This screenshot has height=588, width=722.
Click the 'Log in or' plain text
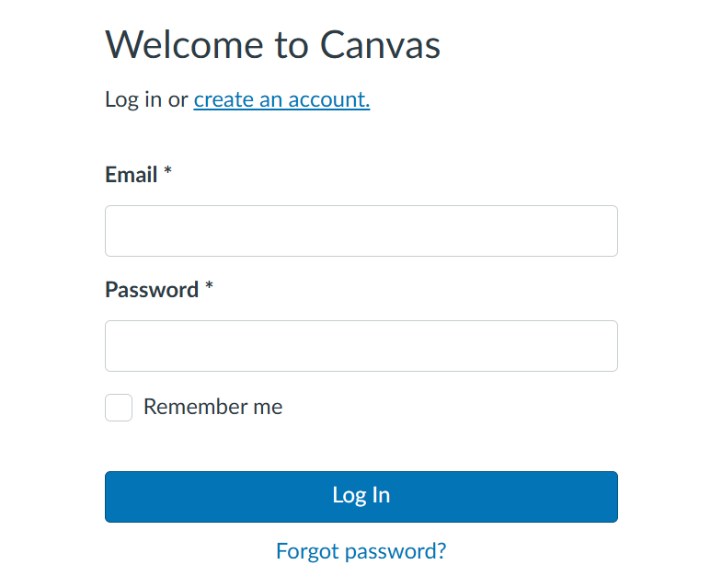146,99
